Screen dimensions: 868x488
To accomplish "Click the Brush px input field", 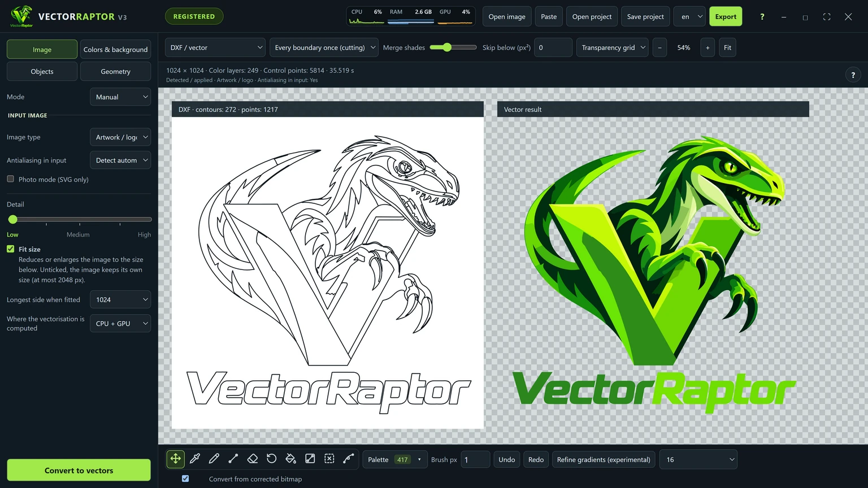I will point(475,459).
